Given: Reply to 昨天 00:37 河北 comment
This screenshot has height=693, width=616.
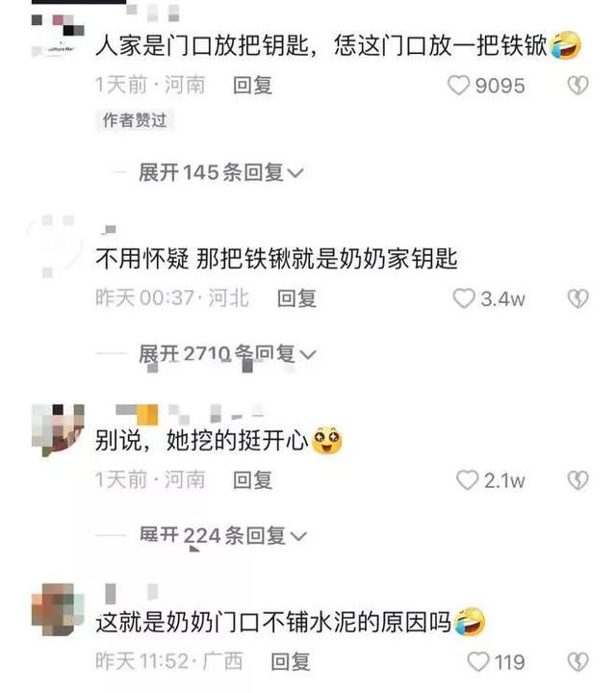Looking at the screenshot, I should coord(296,298).
